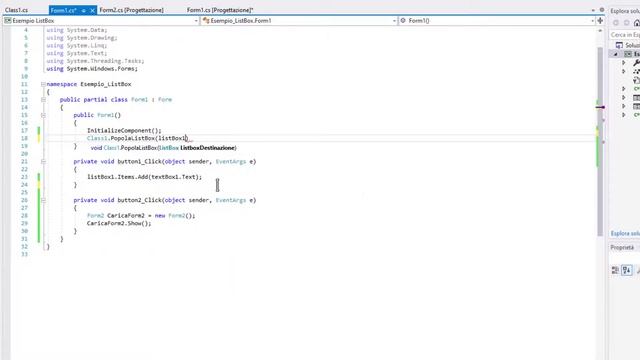Click the wrench Properties icon in the tree
The width and height of the screenshot is (640, 360).
[636, 62]
